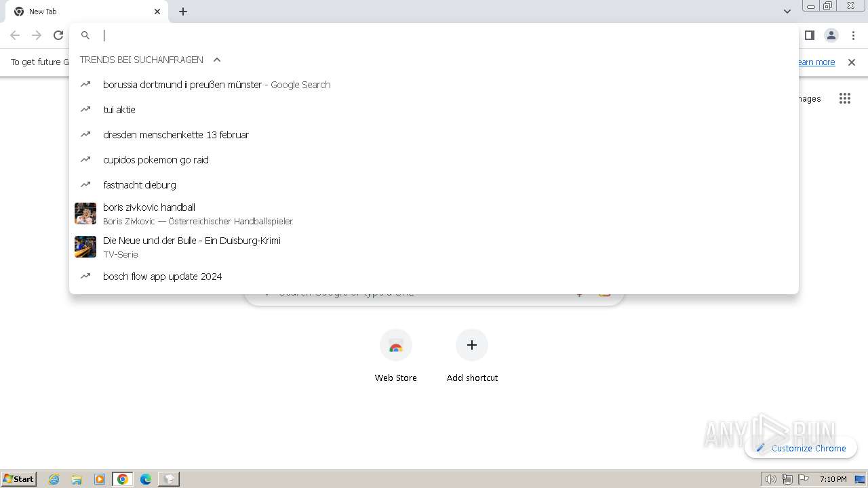Collapse Trends bei Suchanfragen section
868x488 pixels.
coord(217,60)
